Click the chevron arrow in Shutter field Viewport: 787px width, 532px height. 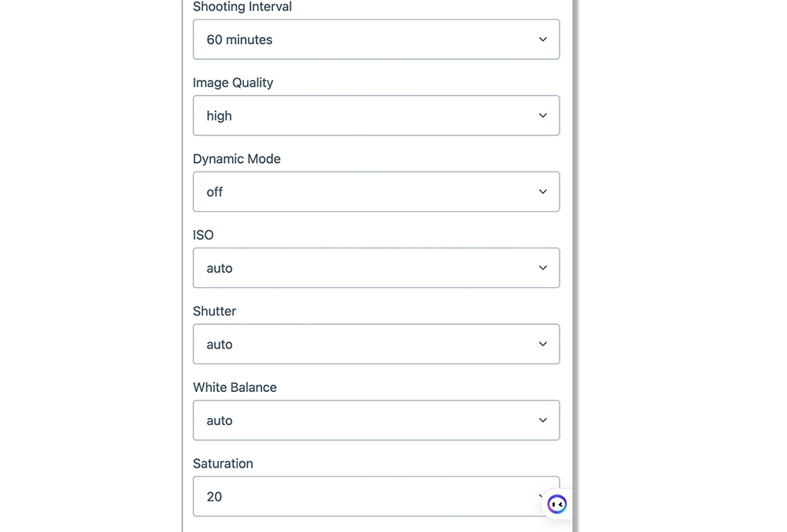point(543,345)
